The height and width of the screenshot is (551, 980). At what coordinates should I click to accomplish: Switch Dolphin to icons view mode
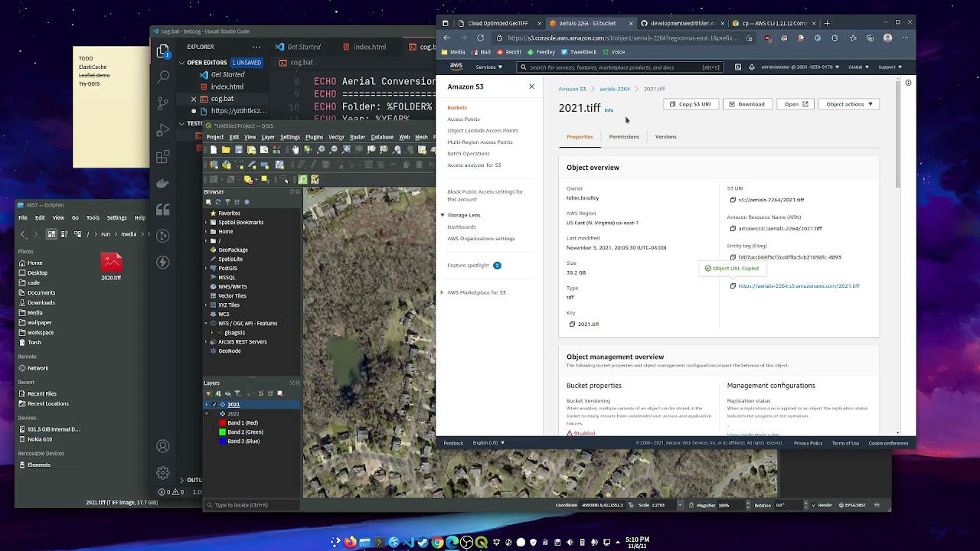coord(51,234)
